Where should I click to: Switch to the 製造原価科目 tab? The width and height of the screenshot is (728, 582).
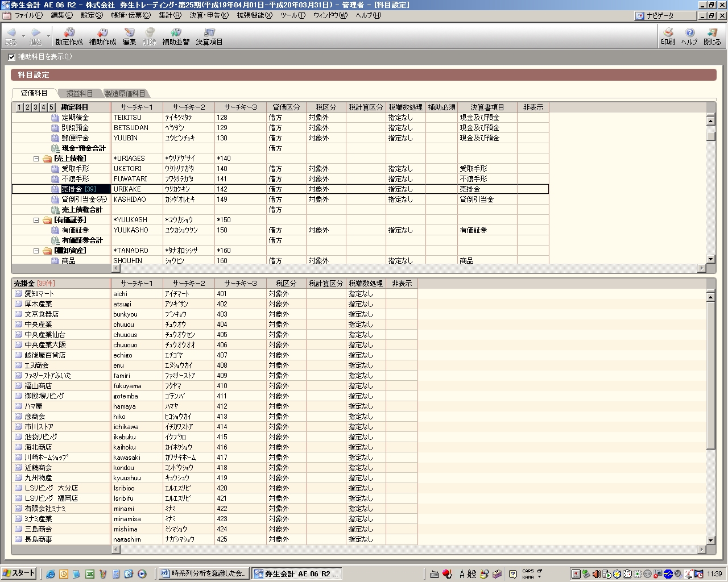point(125,93)
